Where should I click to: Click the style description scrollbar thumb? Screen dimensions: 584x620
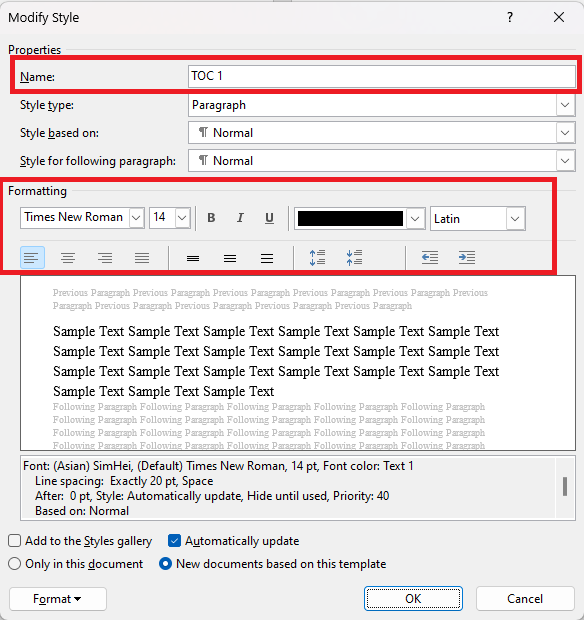click(565, 486)
